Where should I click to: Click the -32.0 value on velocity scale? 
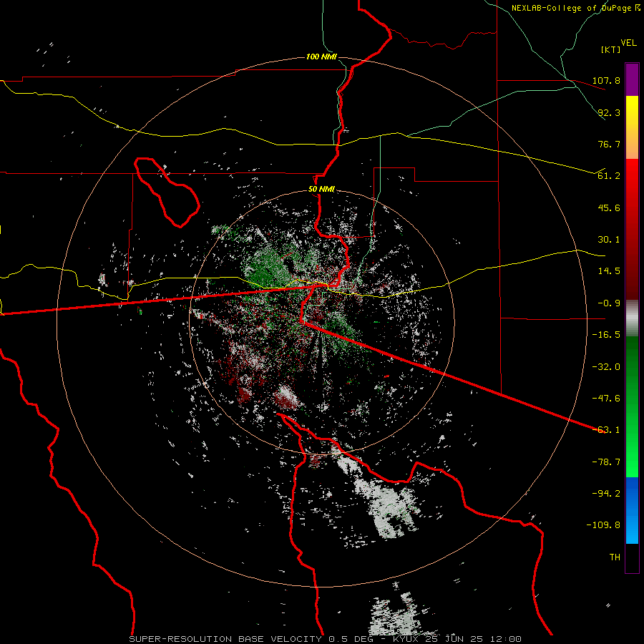[x=606, y=367]
